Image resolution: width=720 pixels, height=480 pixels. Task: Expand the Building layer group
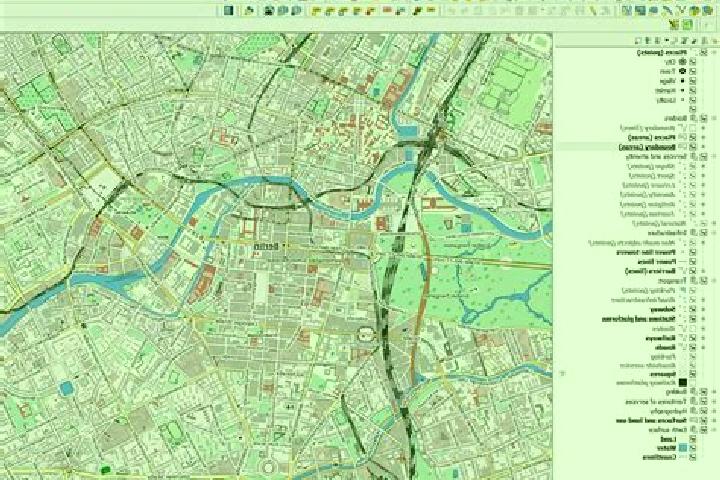click(714, 392)
